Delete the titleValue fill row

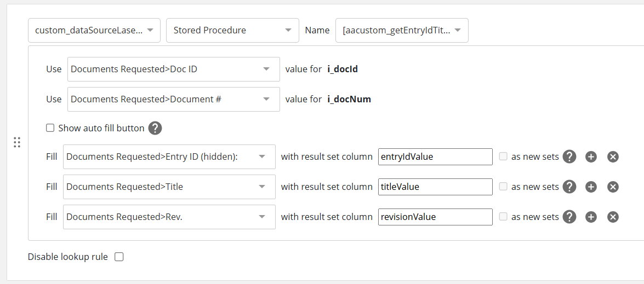click(613, 187)
